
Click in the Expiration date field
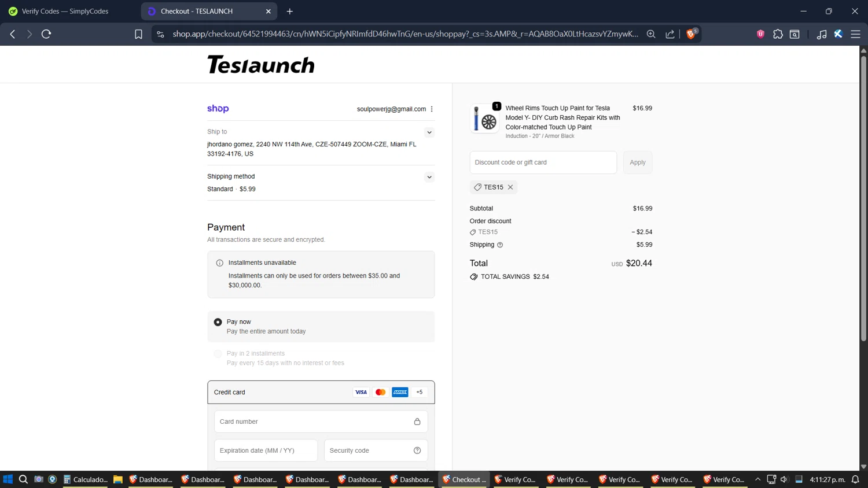click(x=266, y=450)
